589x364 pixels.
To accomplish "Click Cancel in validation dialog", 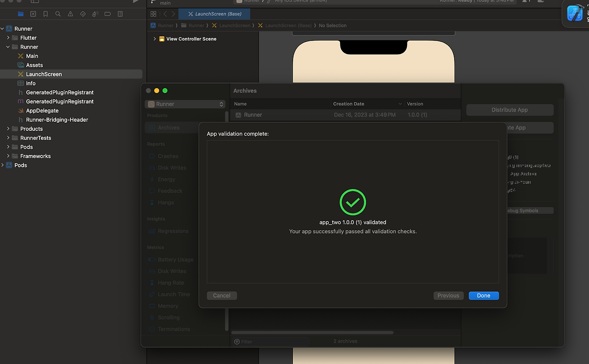I will coord(222,296).
